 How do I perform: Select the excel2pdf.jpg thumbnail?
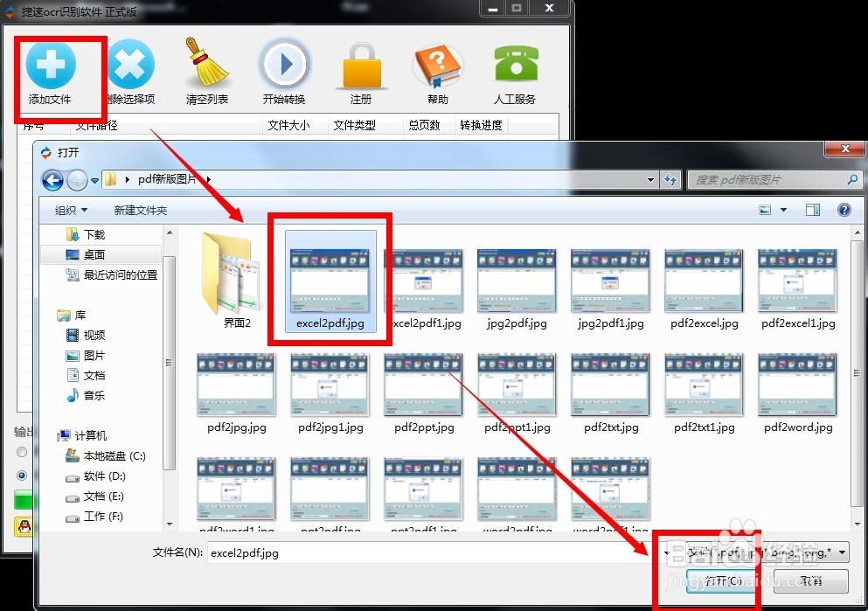point(329,280)
